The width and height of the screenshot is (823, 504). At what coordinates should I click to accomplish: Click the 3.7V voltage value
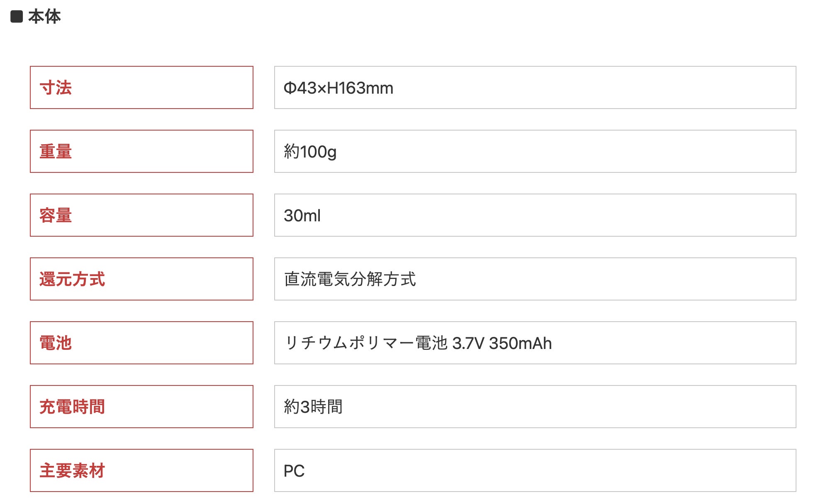(x=468, y=343)
